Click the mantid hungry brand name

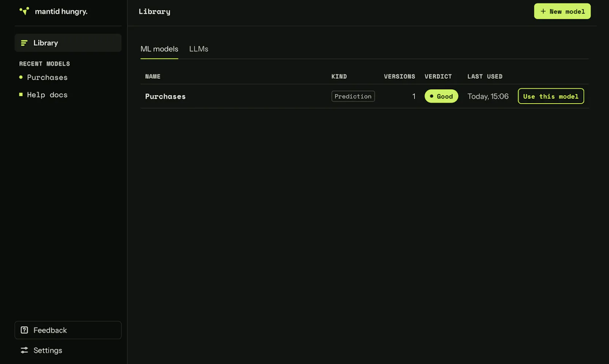tap(61, 11)
